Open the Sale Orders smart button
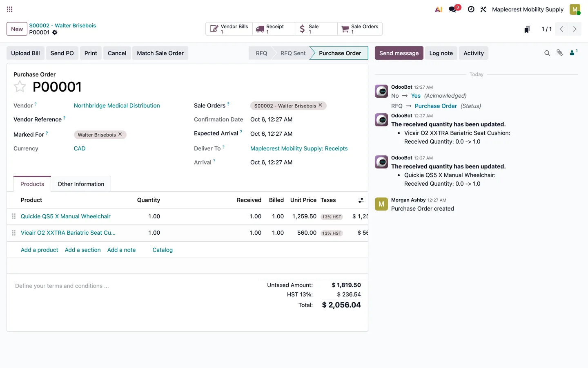The width and height of the screenshot is (588, 368). [360, 29]
